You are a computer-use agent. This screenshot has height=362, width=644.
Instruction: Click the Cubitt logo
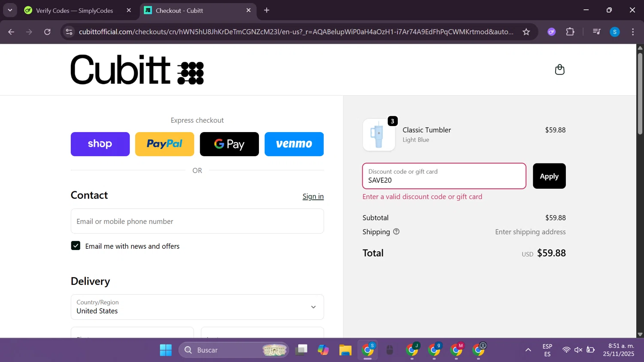137,69
